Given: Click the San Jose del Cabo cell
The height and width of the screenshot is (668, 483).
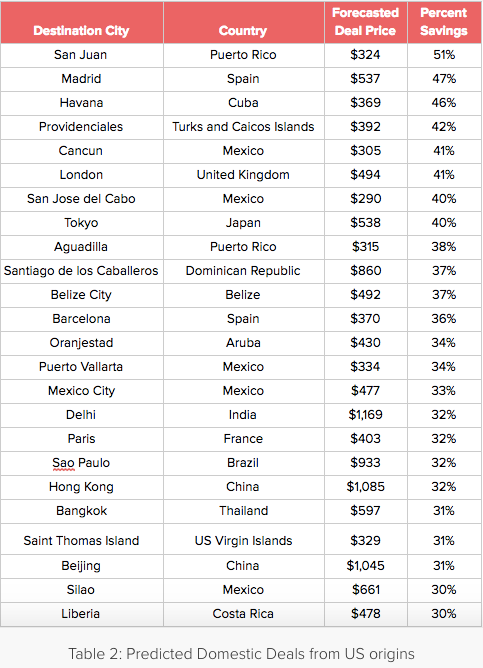Looking at the screenshot, I should pyautogui.click(x=81, y=199).
